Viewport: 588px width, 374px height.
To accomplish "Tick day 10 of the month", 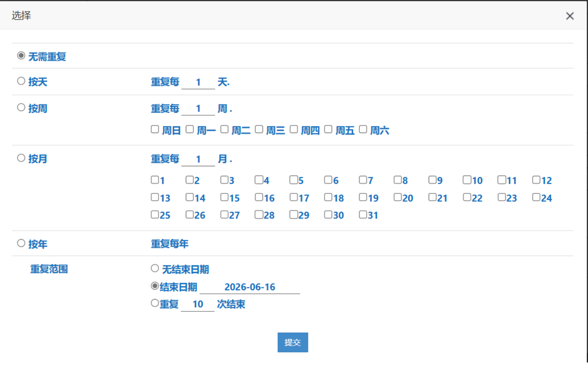I will (467, 180).
